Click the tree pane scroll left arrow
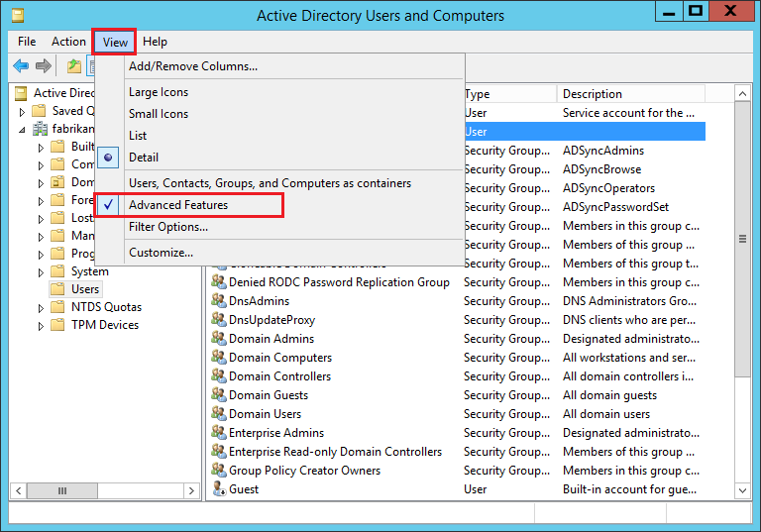The image size is (761, 532). click(x=19, y=490)
